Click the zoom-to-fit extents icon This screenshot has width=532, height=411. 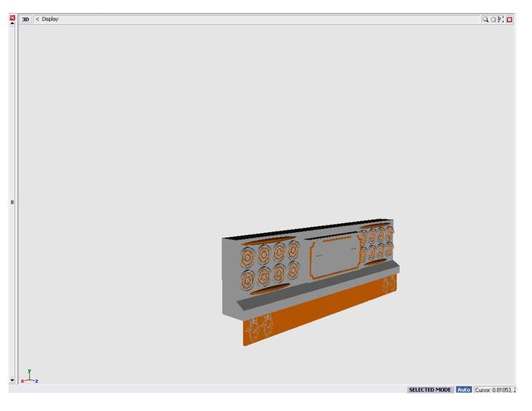click(x=500, y=20)
